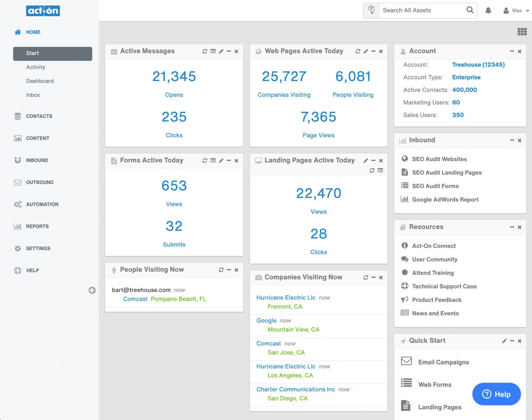The height and width of the screenshot is (420, 532).
Task: Open the search asset type dropdown
Action: click(x=371, y=10)
